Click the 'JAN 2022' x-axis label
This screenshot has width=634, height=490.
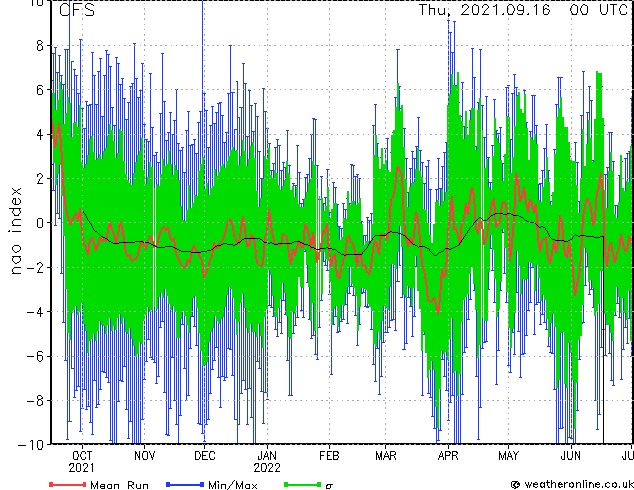tap(267, 462)
